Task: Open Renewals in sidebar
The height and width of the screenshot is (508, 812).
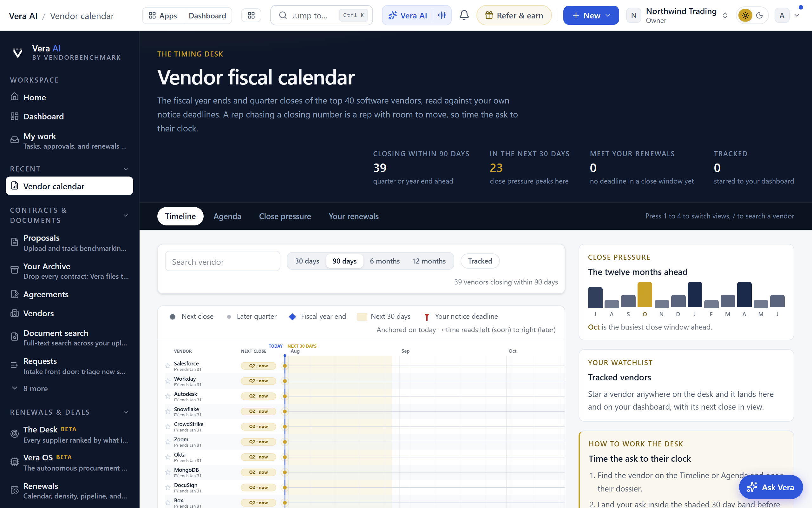Action: (x=69, y=491)
